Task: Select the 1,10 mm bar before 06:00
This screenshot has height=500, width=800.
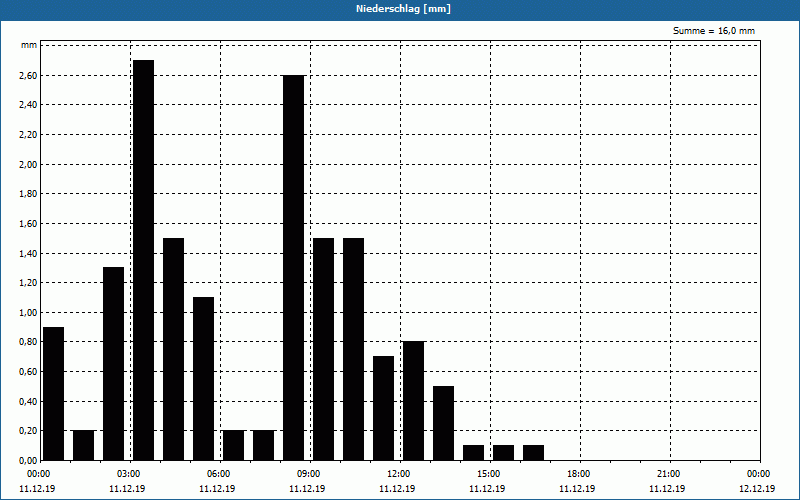Action: pyautogui.click(x=204, y=379)
